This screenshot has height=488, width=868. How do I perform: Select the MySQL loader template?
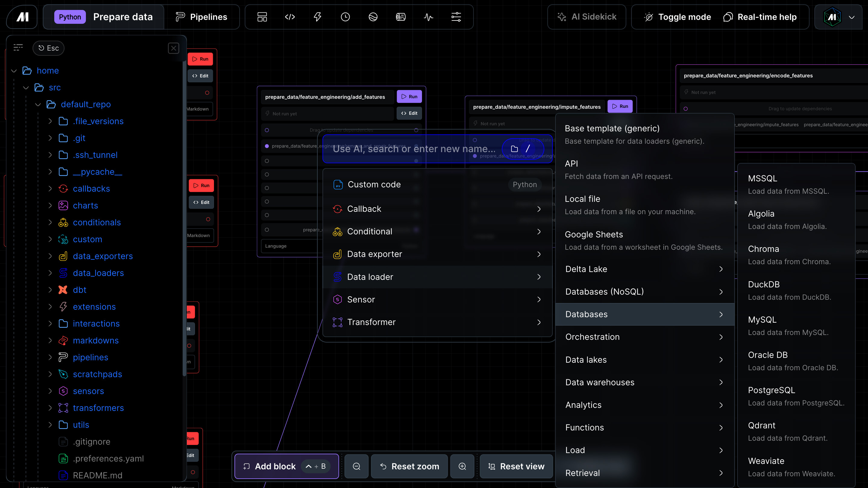pyautogui.click(x=796, y=326)
